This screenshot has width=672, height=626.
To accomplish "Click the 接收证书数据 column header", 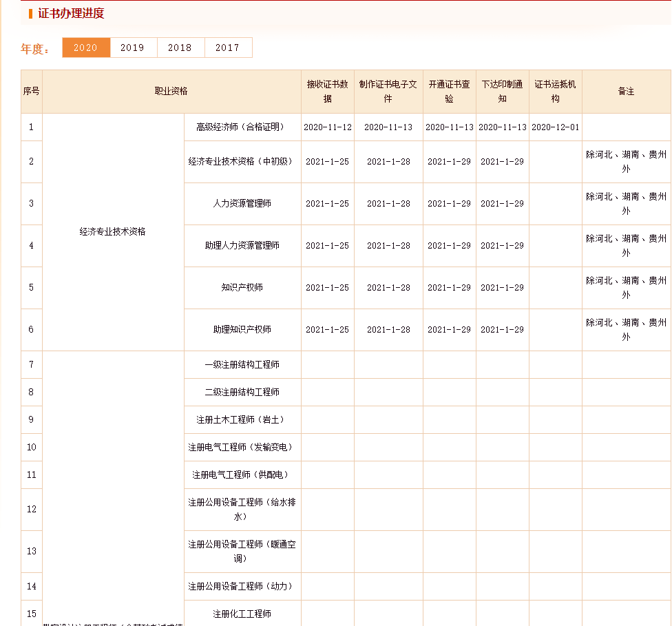I will [327, 91].
